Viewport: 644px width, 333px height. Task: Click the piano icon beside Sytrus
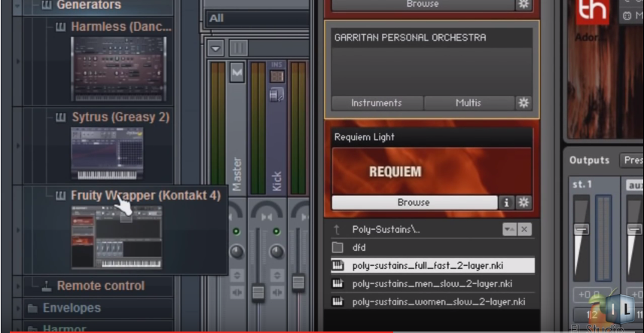[x=60, y=118]
